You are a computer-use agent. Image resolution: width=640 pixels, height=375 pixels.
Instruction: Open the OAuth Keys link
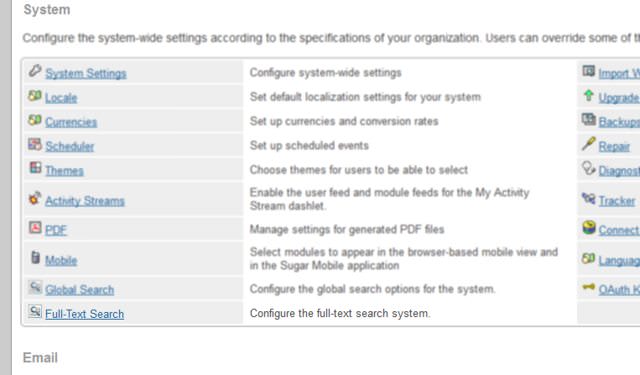619,290
